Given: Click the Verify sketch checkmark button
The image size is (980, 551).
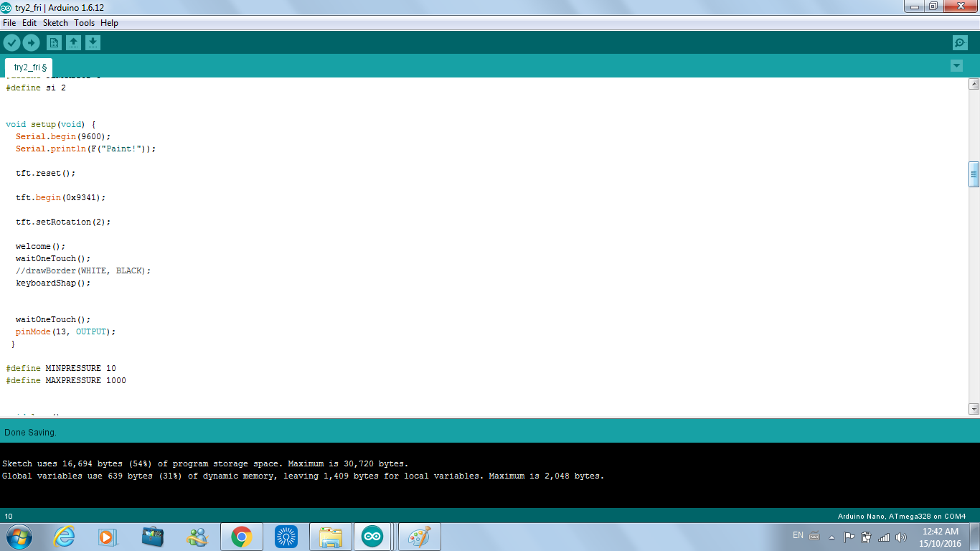Looking at the screenshot, I should [x=11, y=42].
